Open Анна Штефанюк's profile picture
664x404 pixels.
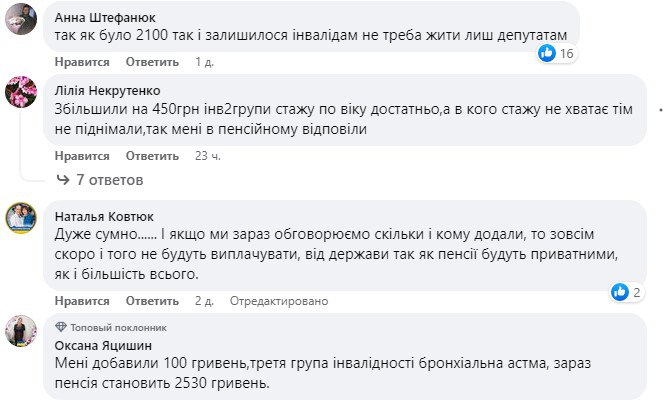(x=23, y=19)
